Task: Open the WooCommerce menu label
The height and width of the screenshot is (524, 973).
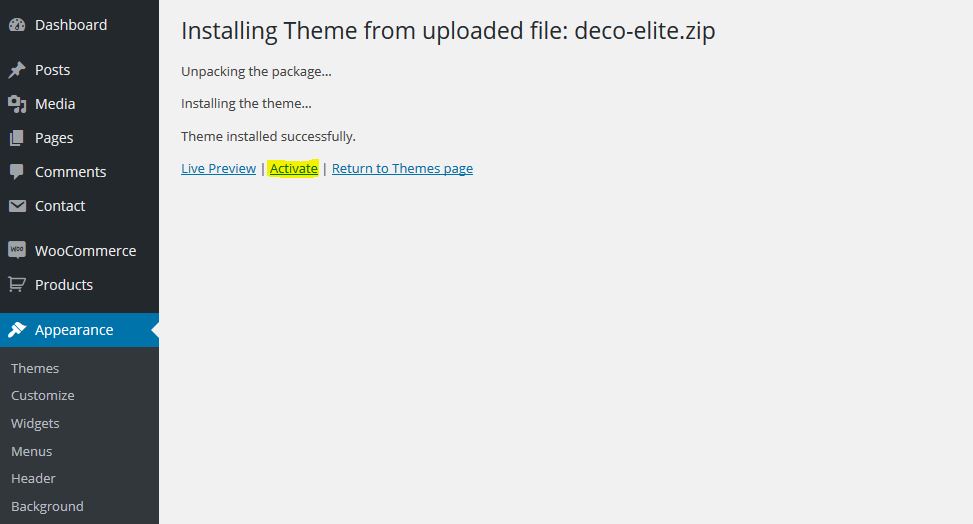Action: (86, 251)
